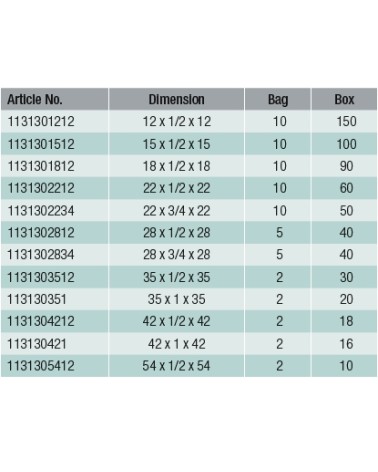The height and width of the screenshot is (472, 378).
Task: Select article number 1131305412
Action: tap(41, 366)
